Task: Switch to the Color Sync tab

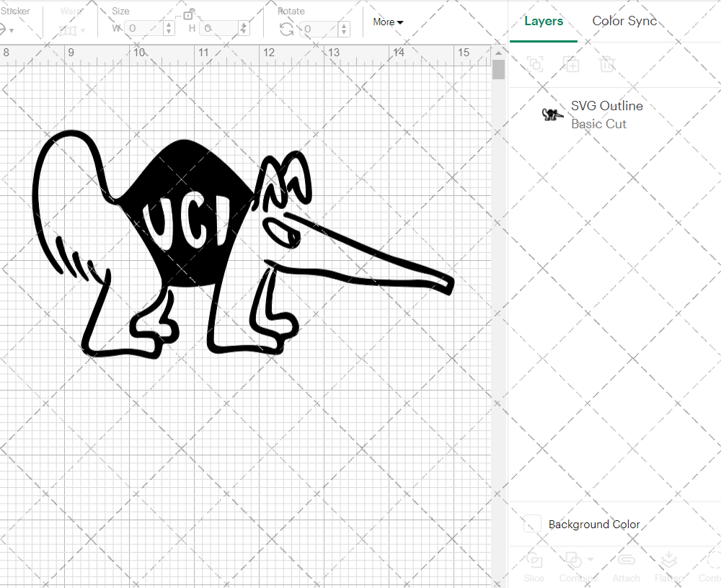Action: click(x=624, y=21)
